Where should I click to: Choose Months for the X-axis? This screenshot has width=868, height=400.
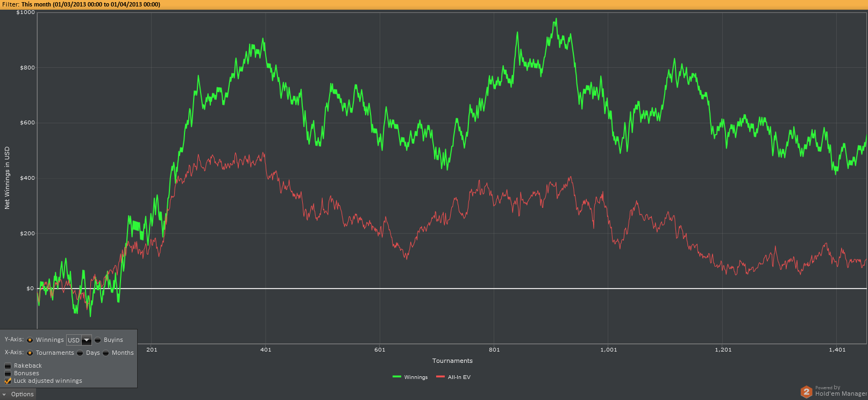point(106,353)
